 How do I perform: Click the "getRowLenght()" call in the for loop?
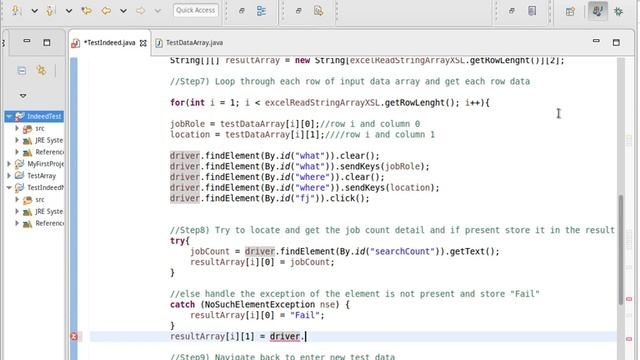click(x=422, y=102)
